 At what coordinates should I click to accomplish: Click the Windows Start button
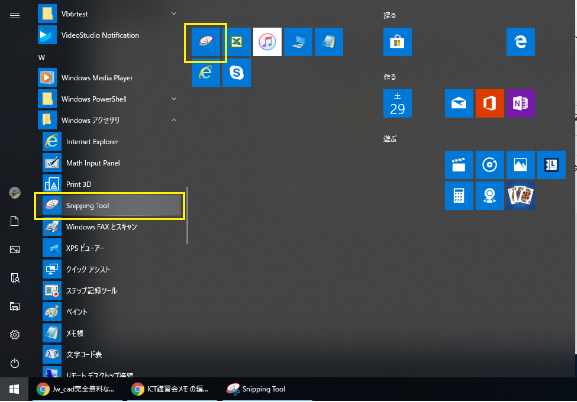14,389
